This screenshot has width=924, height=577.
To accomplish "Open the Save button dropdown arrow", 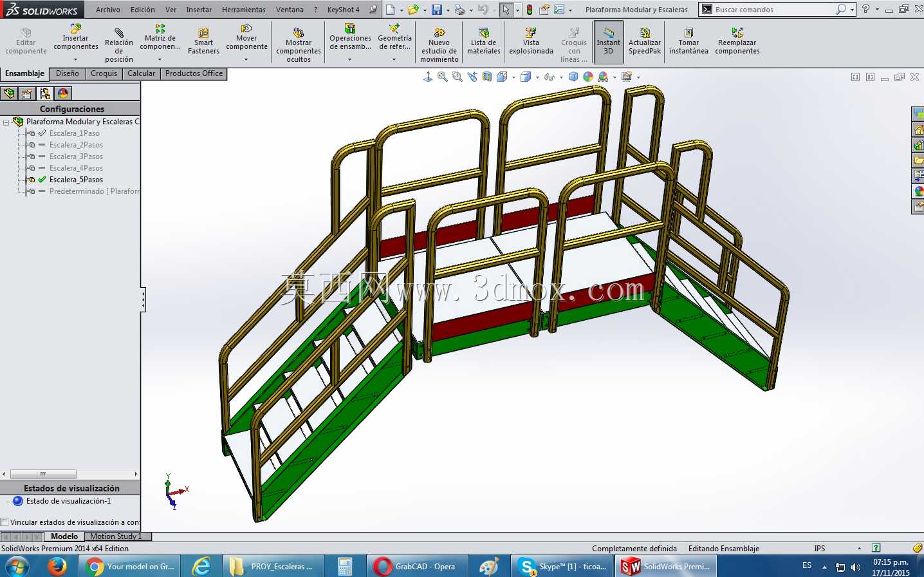I will point(448,10).
